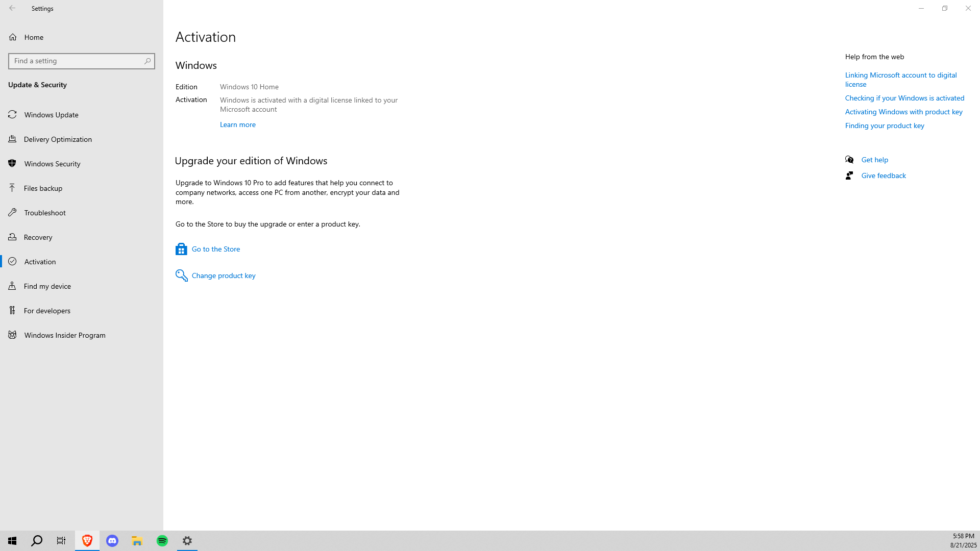Open File Explorer from the taskbar
Screen dimensions: 980x551
tap(137, 541)
